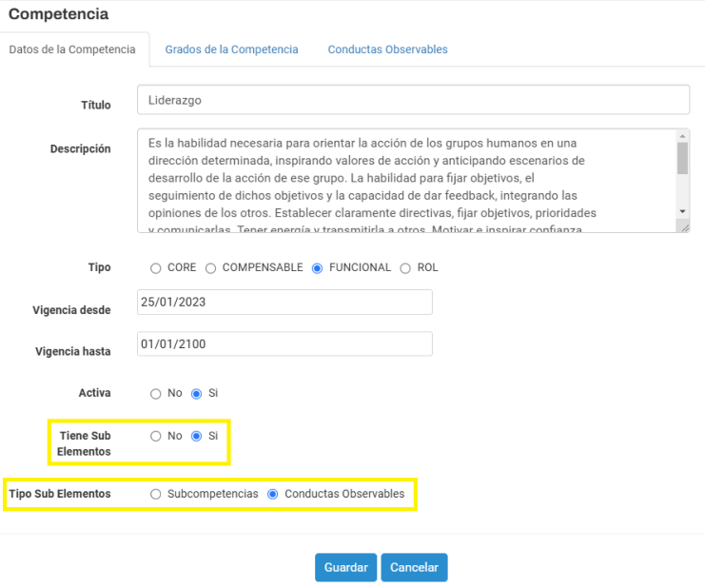The width and height of the screenshot is (705, 588).
Task: Cancel editing with Cancelar button
Action: pyautogui.click(x=414, y=567)
